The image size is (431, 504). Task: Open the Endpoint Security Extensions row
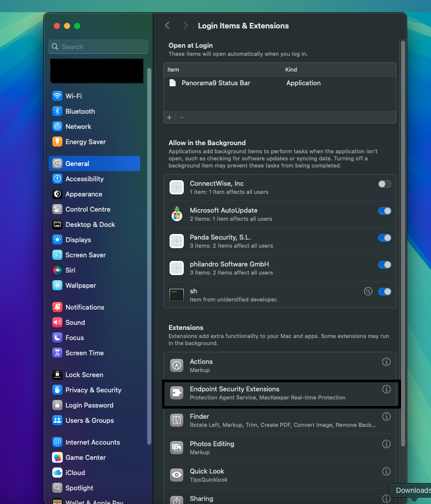280,393
